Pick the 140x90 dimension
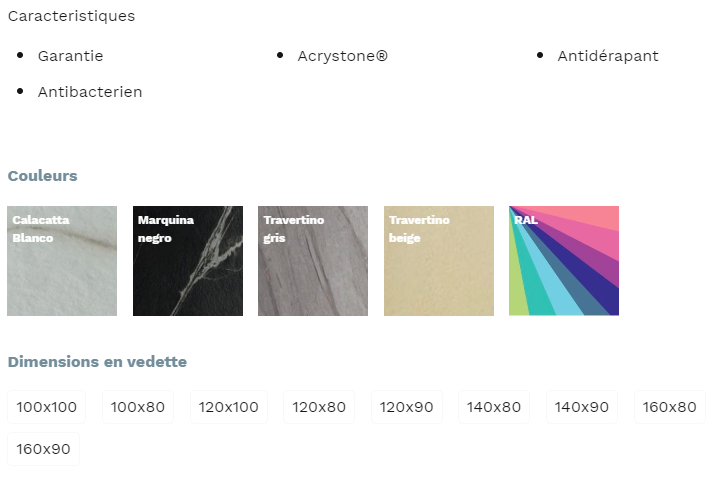725x480 pixels. click(x=582, y=407)
